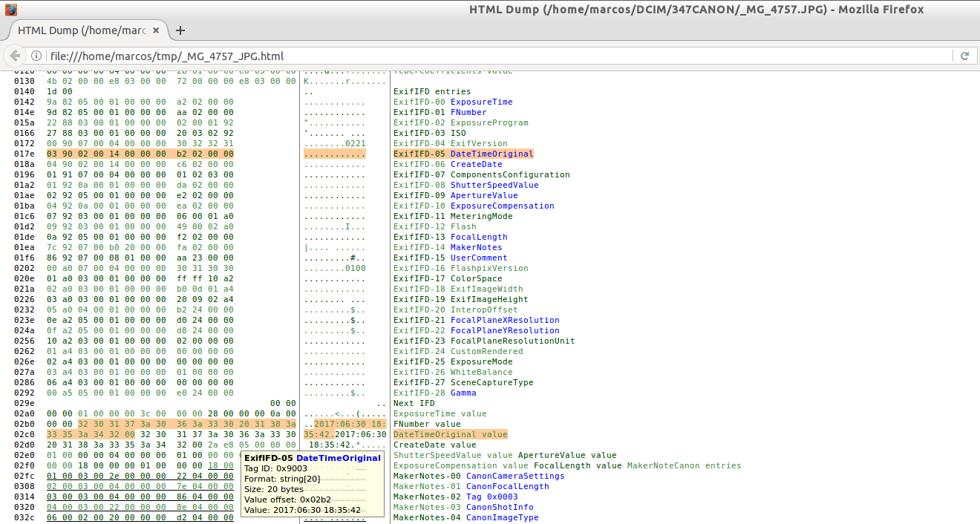
Task: Select the ExifIFD-02 ExposureProgram entry
Action: point(461,123)
